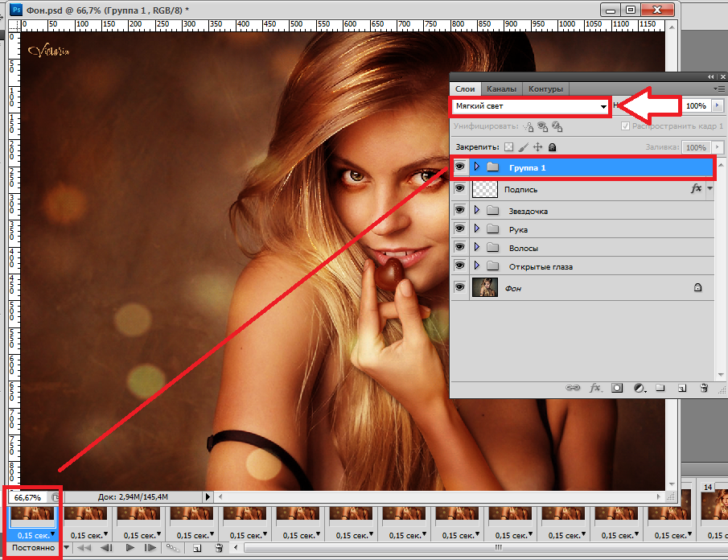
Task: Toggle visibility of Фон layer
Action: (x=459, y=287)
